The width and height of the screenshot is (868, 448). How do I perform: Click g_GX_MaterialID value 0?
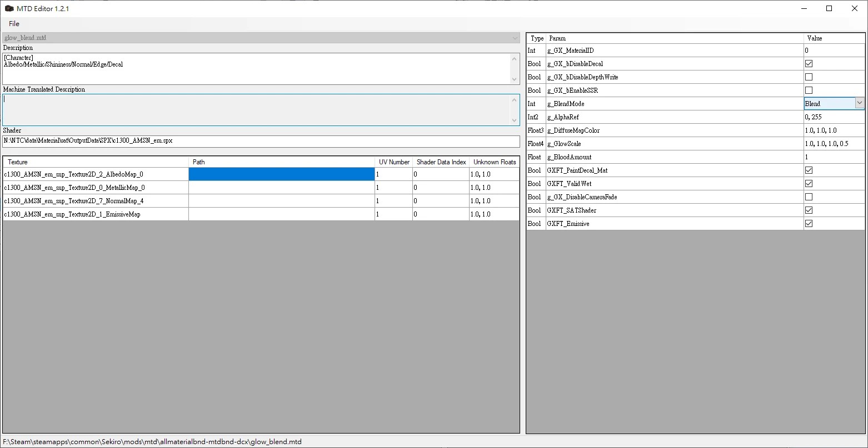tap(834, 51)
